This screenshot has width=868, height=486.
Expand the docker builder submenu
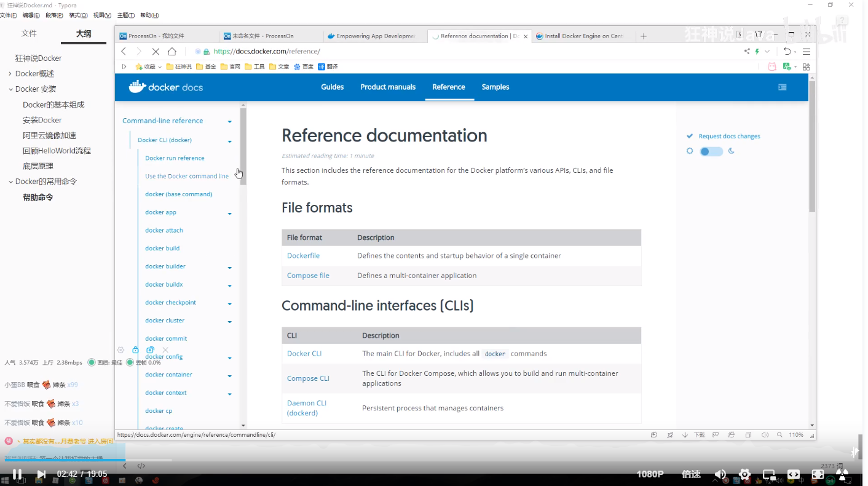pyautogui.click(x=229, y=268)
